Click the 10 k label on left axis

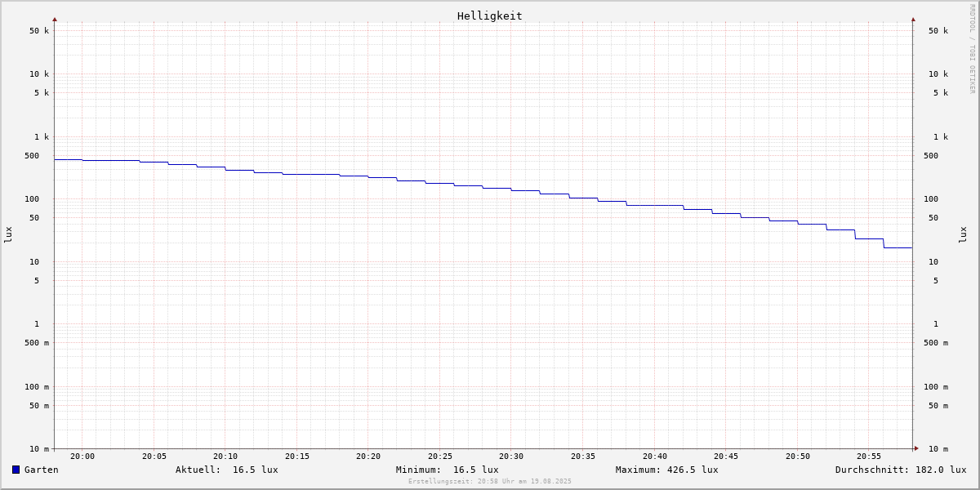[x=39, y=74]
